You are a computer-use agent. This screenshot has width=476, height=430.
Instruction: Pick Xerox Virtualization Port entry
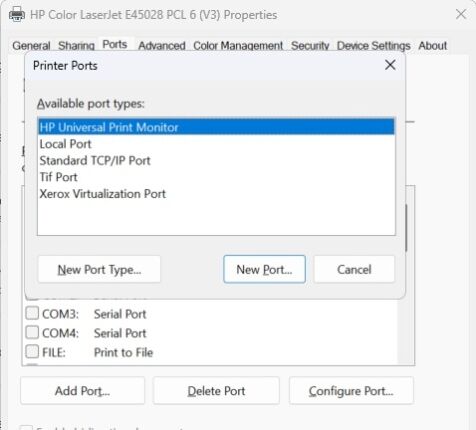pyautogui.click(x=216, y=194)
